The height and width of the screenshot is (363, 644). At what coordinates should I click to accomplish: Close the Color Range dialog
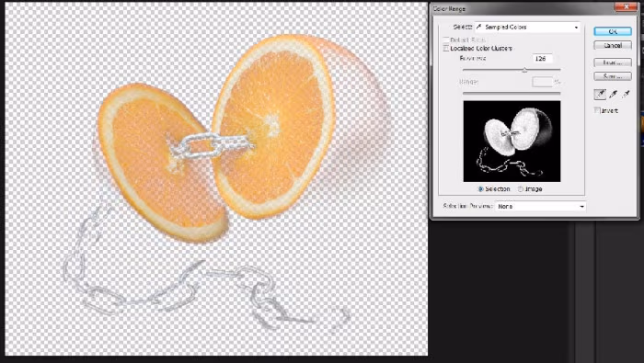coord(626,7)
